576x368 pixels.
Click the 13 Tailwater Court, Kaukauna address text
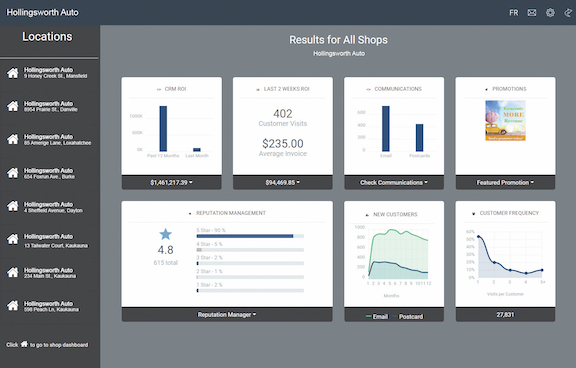pyautogui.click(x=56, y=246)
